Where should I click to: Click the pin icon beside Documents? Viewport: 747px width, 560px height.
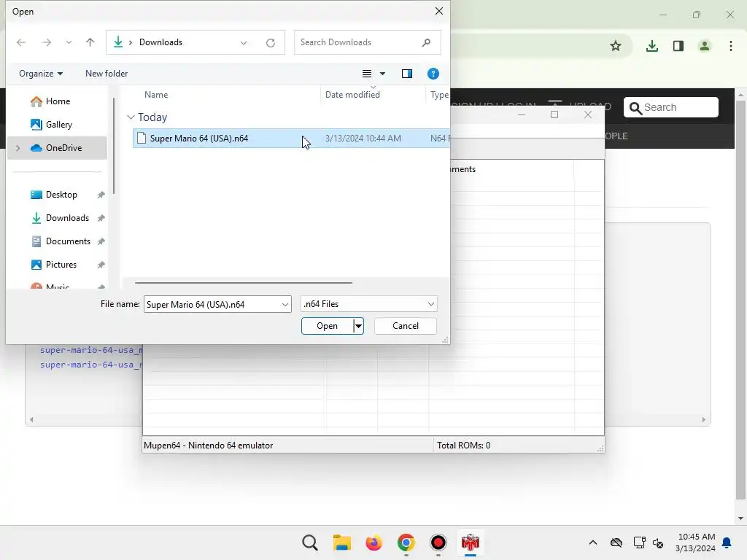[x=101, y=241]
